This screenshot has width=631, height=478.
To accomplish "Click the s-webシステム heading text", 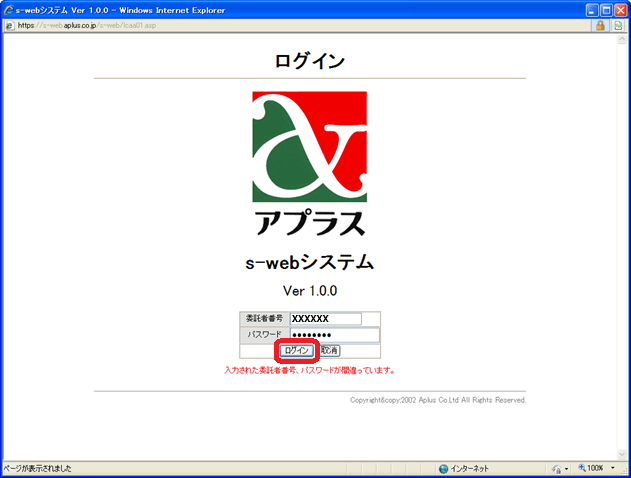I will 309,263.
